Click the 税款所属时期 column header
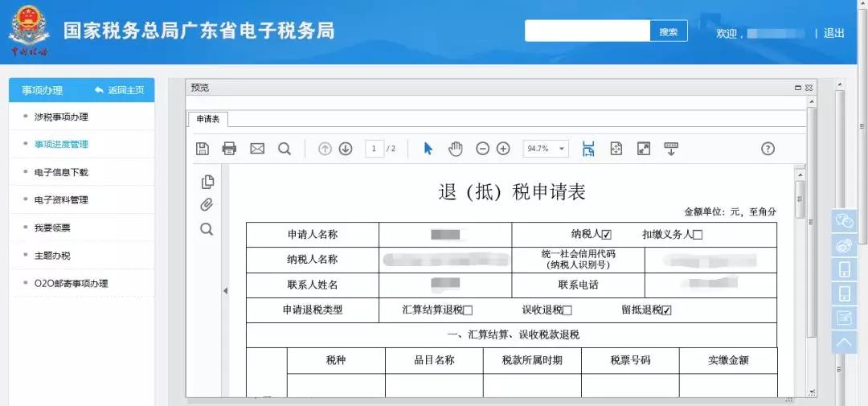This screenshot has width=868, height=406. [532, 361]
